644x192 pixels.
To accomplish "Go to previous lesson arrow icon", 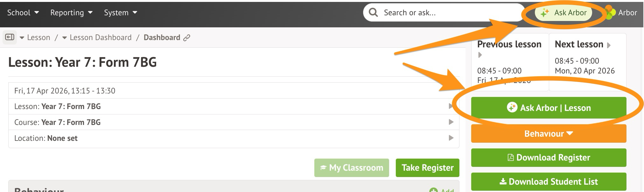I will point(480,55).
